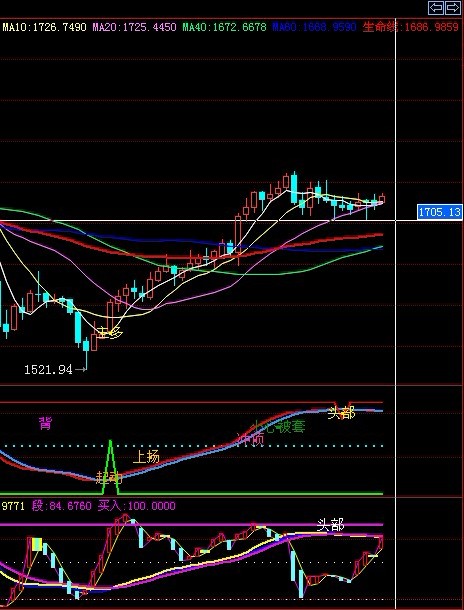Select the 买入:100.0000 indicator value
The height and width of the screenshot is (610, 464).
coord(137,506)
